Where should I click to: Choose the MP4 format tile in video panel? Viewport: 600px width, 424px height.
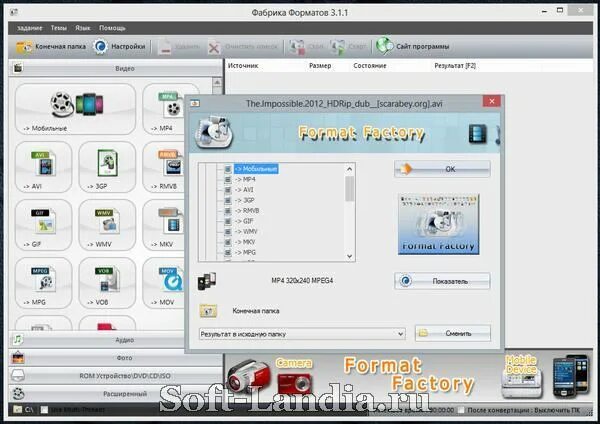tap(165, 109)
